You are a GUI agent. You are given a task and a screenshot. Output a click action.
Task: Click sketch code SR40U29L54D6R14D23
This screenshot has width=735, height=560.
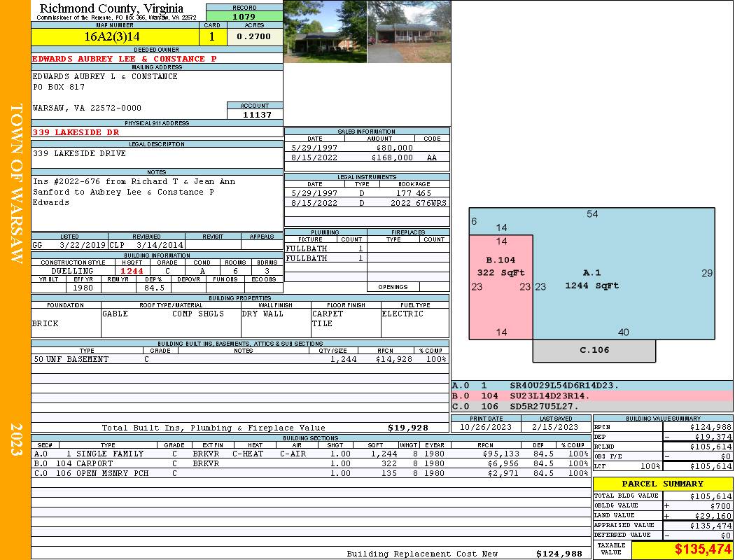coord(564,386)
